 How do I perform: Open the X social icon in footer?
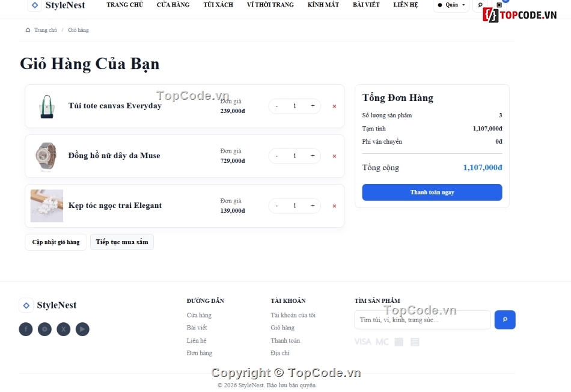tap(64, 329)
